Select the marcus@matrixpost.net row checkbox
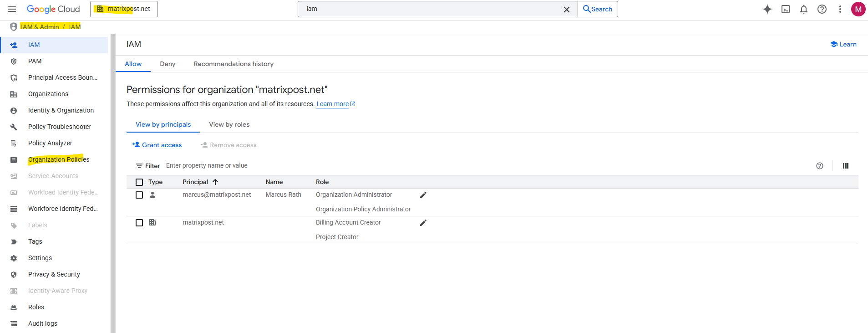 (139, 195)
